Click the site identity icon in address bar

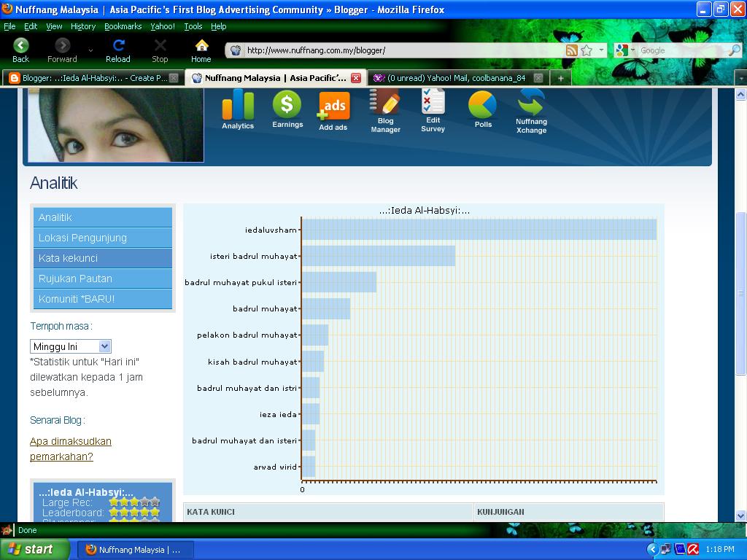pos(236,50)
